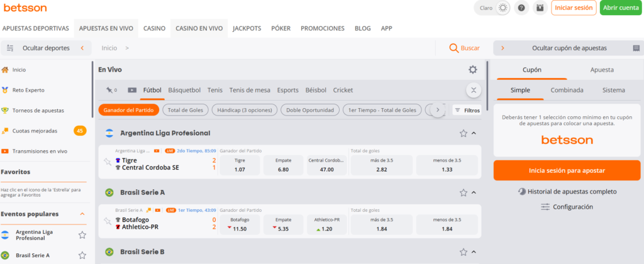
Task: Click the bet slip icon beside Ocultar cupón
Action: pos(636,48)
